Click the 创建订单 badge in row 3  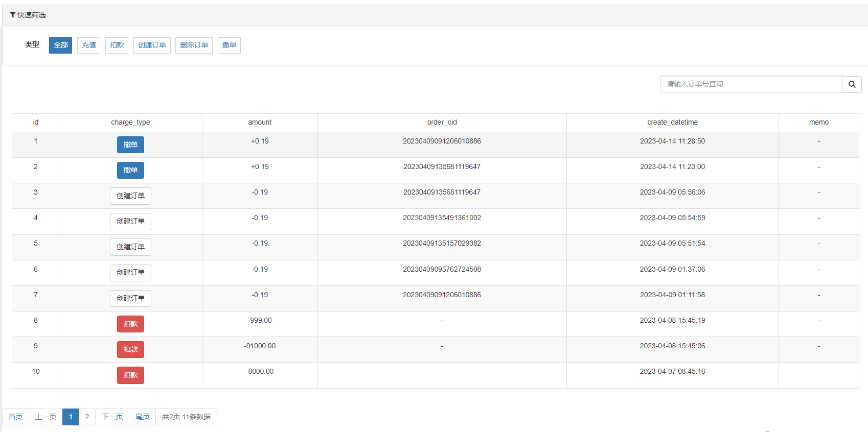(x=130, y=196)
